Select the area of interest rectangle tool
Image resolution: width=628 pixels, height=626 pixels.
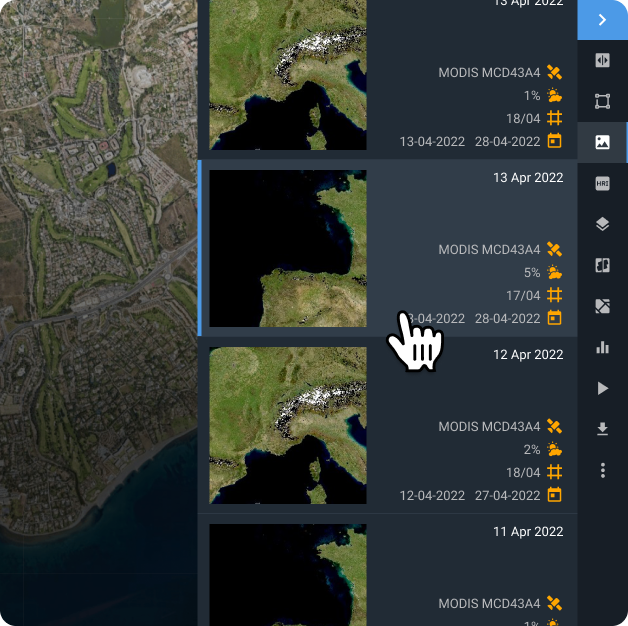602,101
